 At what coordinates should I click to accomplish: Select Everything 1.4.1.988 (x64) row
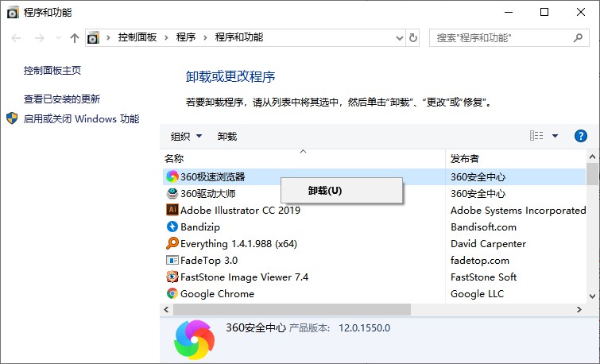(238, 244)
